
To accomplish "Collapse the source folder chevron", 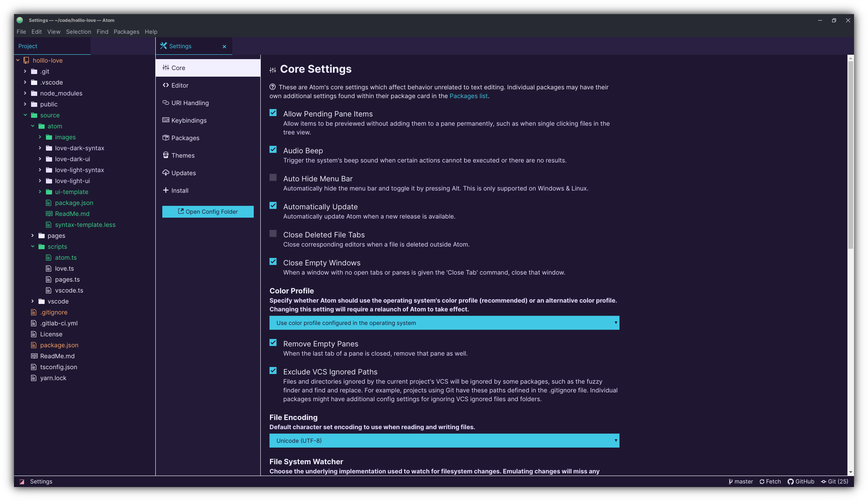I will click(x=25, y=115).
